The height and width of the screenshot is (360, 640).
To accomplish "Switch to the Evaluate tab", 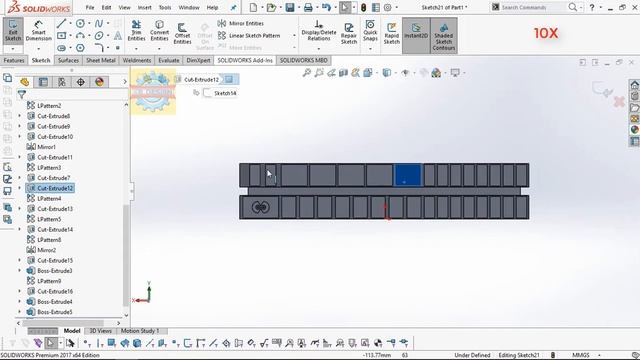I will tap(169, 60).
